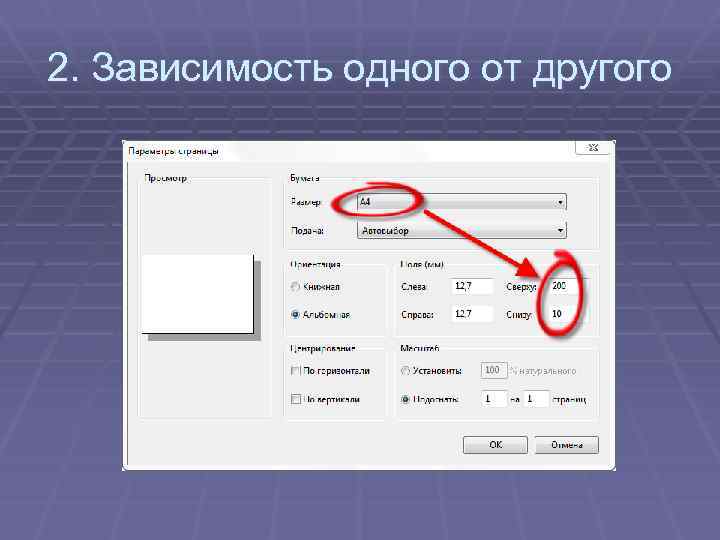Image resolution: width=720 pixels, height=540 pixels.
Task: Open the Размер paper size dropdown
Action: [462, 202]
